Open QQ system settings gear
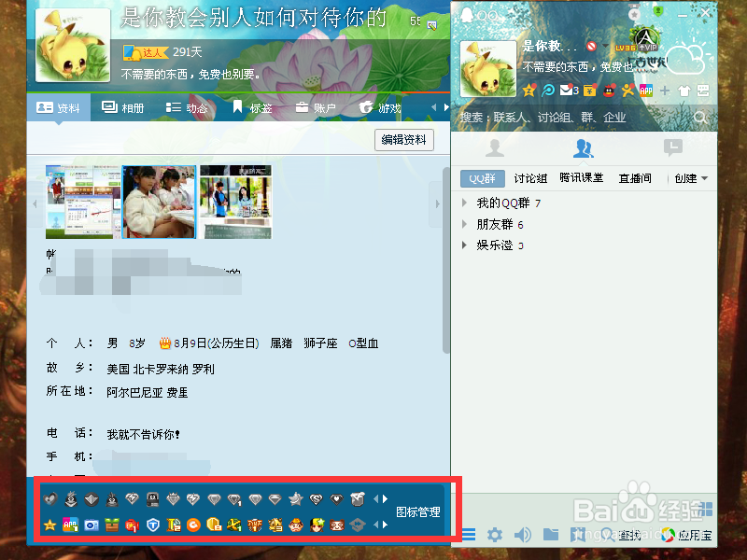The height and width of the screenshot is (560, 747). [x=495, y=535]
